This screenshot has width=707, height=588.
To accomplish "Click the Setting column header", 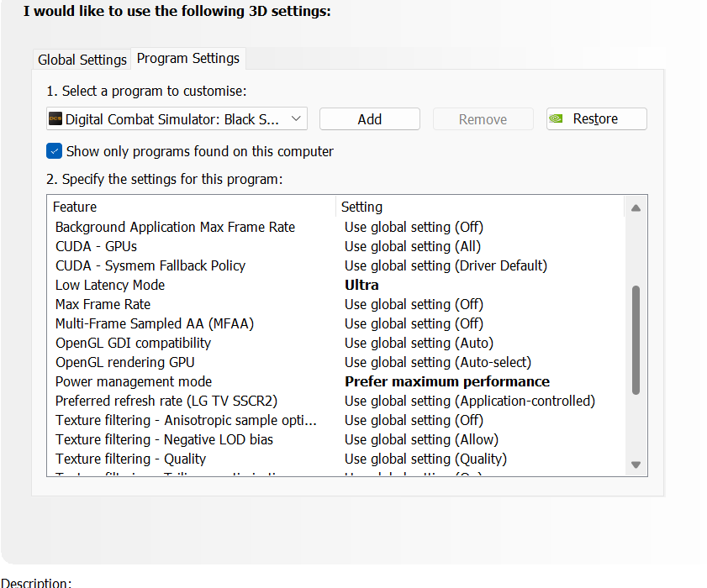I will pyautogui.click(x=362, y=207).
